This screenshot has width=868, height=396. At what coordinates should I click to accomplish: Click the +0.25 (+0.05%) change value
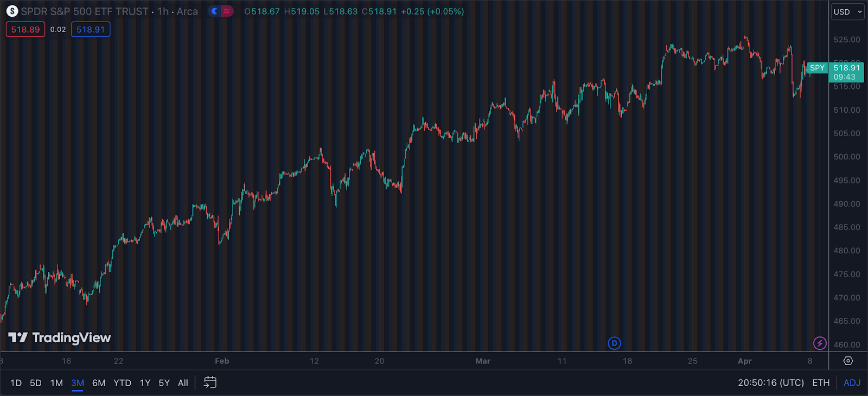432,11
